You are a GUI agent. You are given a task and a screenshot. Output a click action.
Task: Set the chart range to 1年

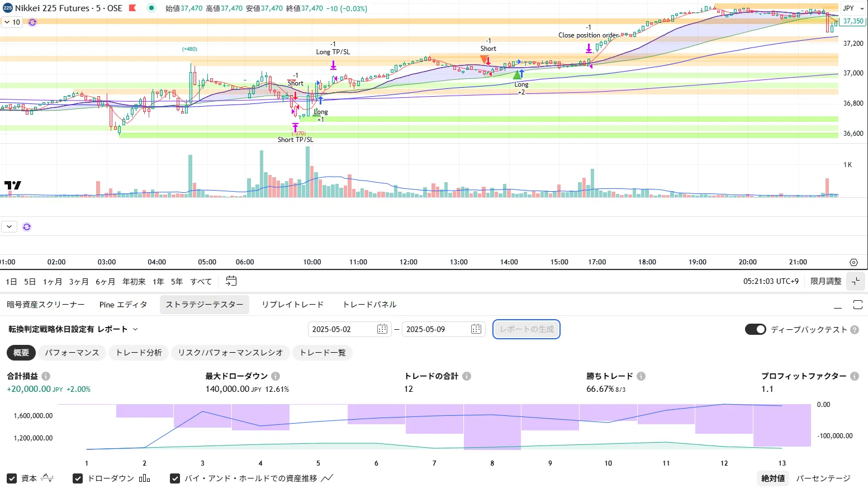(x=158, y=282)
